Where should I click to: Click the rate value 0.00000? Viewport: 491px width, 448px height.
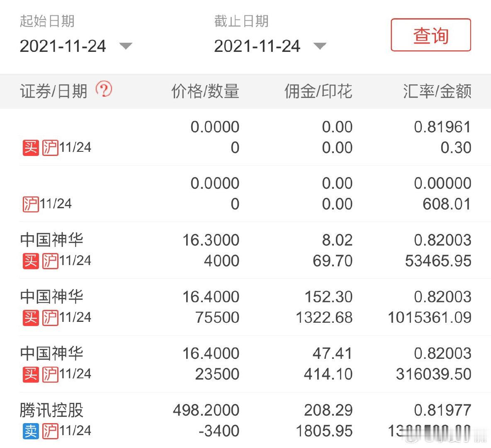442,183
